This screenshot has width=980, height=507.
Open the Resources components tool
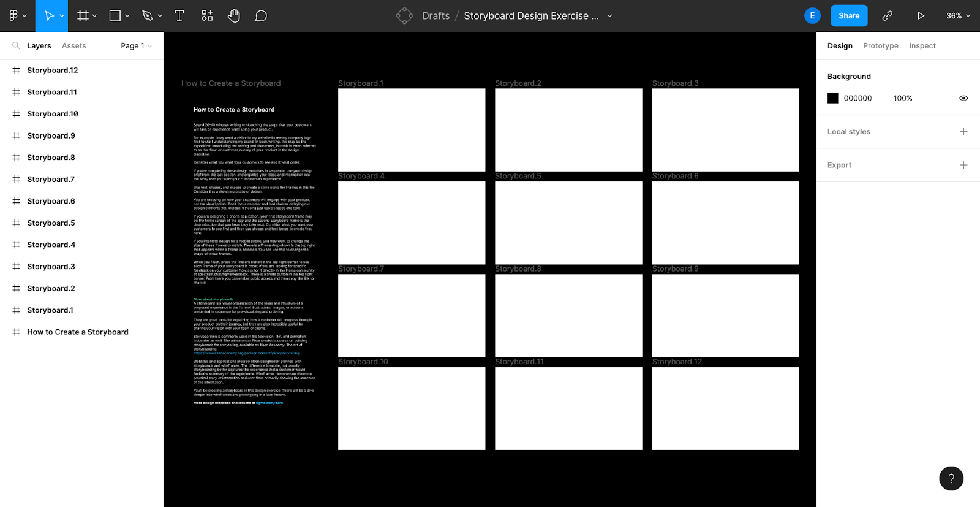pyautogui.click(x=207, y=16)
